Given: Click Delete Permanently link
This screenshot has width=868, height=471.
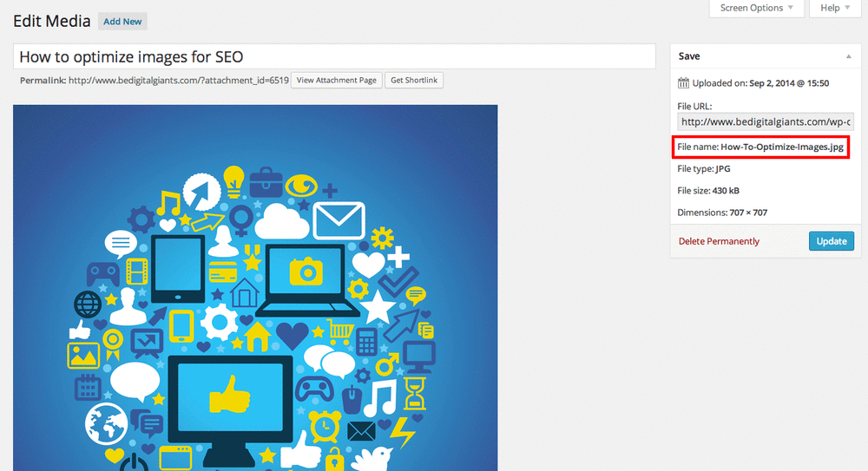Looking at the screenshot, I should (719, 241).
